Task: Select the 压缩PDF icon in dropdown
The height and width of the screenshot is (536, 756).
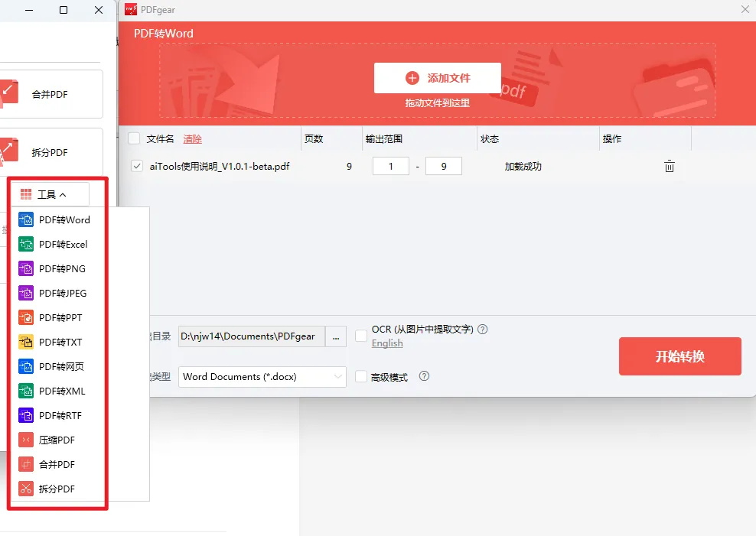Action: (26, 440)
